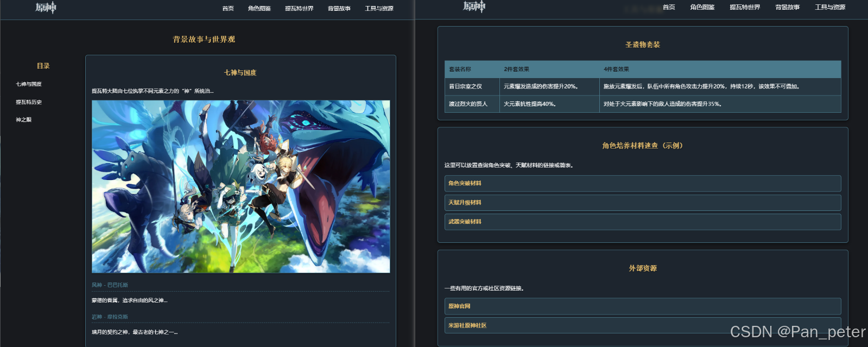
Task: Open 工具与资源 in the right page navigation
Action: click(830, 7)
